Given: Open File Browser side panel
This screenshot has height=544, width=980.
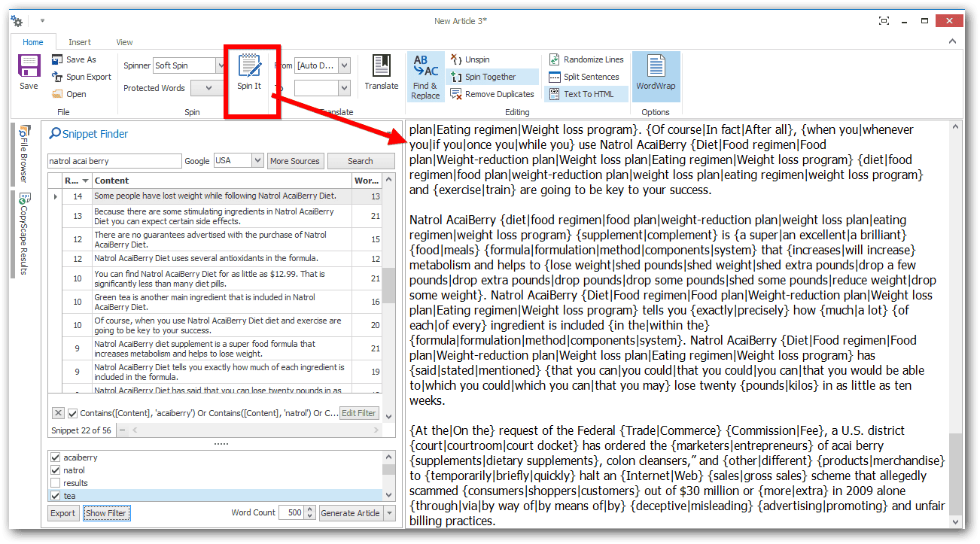Looking at the screenshot, I should pyautogui.click(x=24, y=154).
